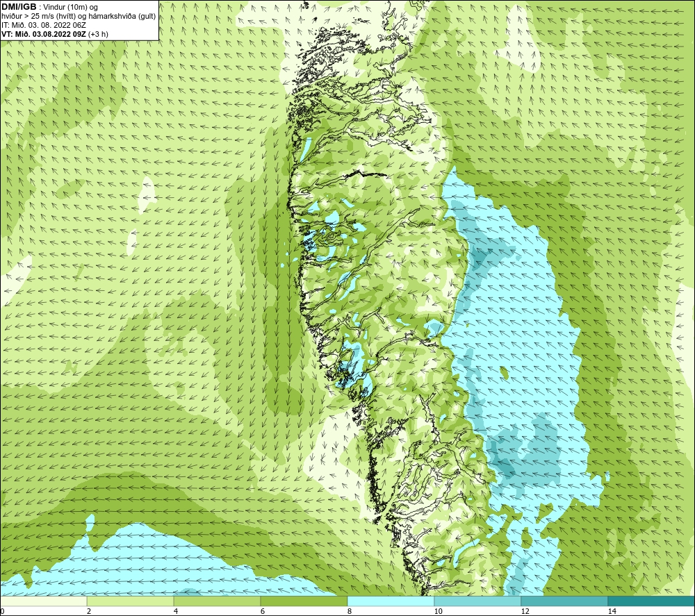Click the legend scale label '4'
The height and width of the screenshot is (616, 695).
pos(176,611)
